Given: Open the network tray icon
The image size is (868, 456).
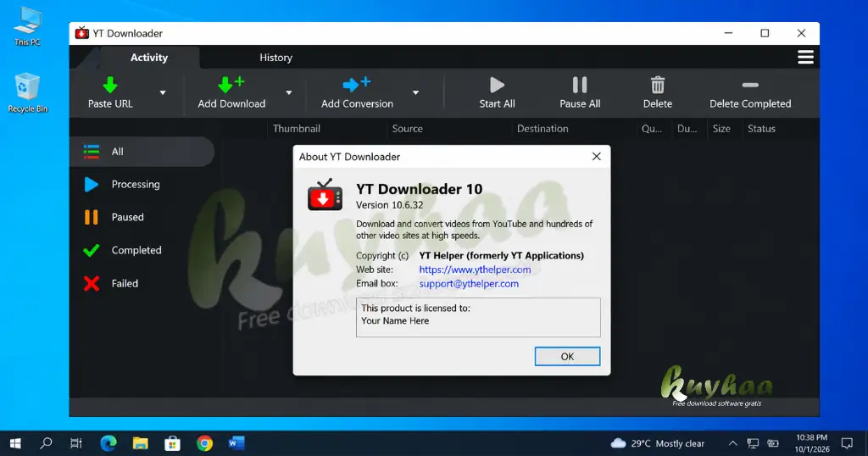Looking at the screenshot, I should pos(753,443).
